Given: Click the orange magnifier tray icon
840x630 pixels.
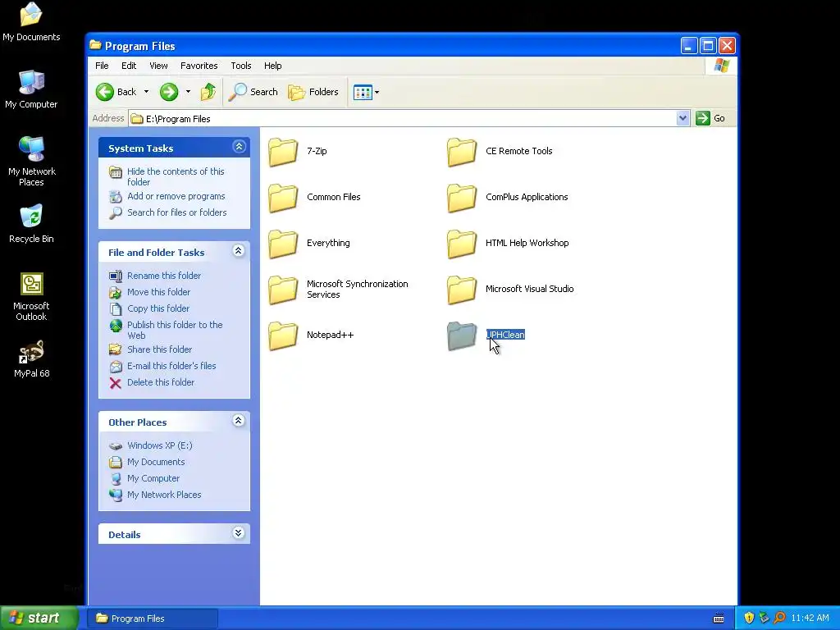Looking at the screenshot, I should tap(779, 619).
